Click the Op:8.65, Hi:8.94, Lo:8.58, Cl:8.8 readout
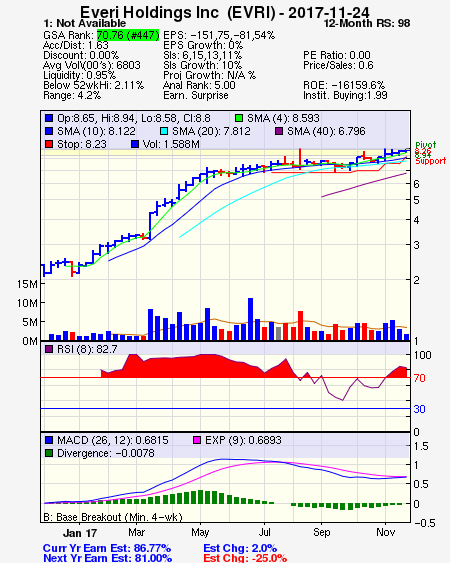This screenshot has height=563, width=450. 134,118
